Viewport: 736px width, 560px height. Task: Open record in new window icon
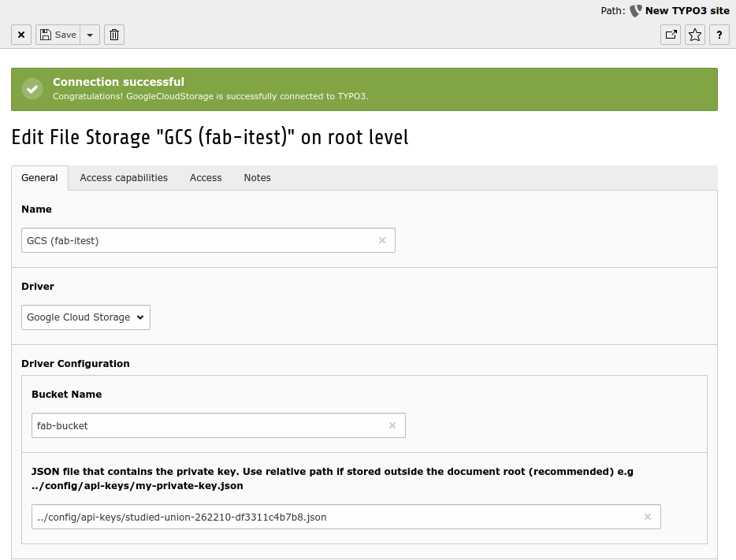(671, 35)
